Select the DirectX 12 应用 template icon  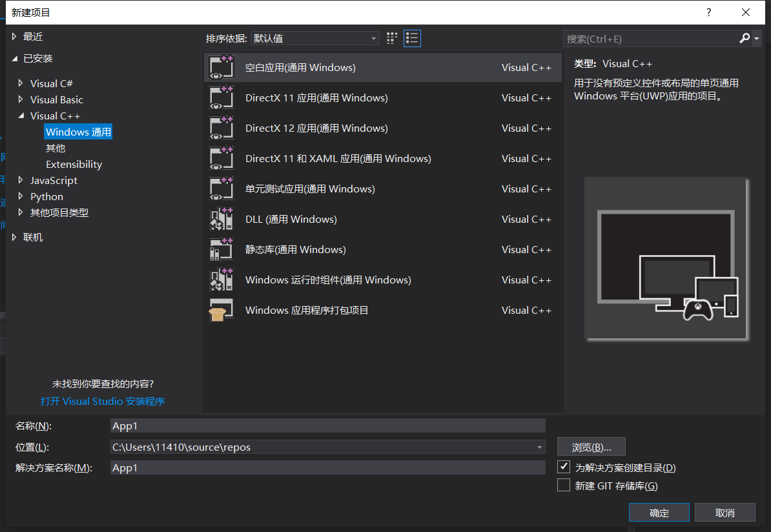221,128
